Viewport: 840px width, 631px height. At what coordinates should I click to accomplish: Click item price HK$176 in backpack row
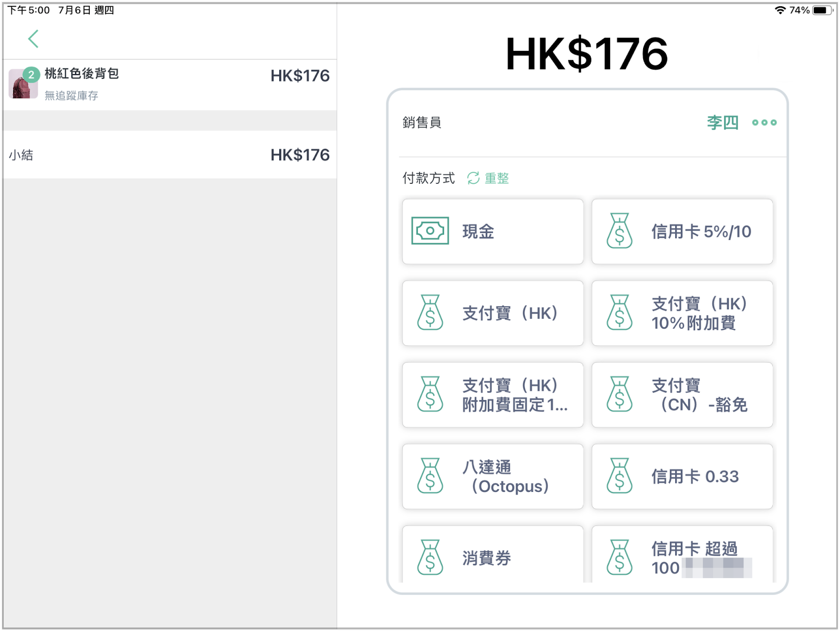coord(300,76)
